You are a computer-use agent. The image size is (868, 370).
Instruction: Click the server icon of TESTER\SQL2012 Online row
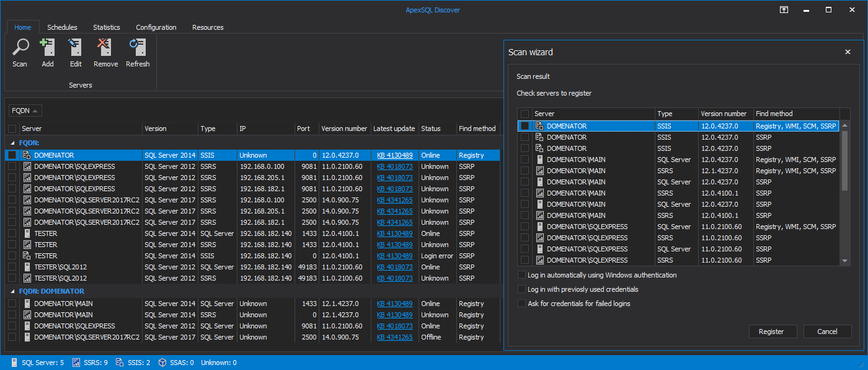pos(27,267)
